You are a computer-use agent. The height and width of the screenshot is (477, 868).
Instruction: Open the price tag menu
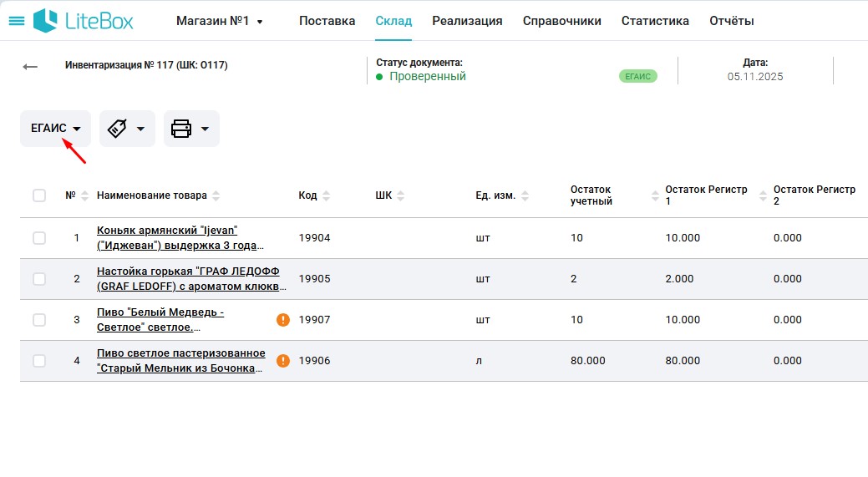pos(127,129)
